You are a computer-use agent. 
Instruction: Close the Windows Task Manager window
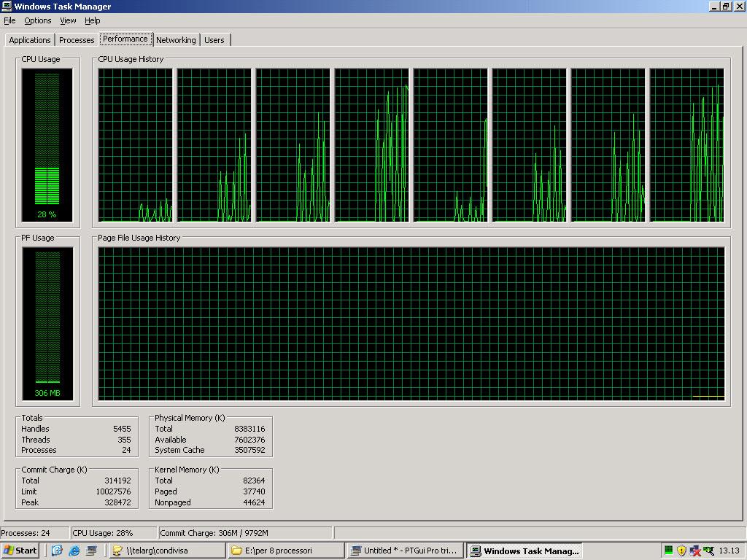pos(738,6)
